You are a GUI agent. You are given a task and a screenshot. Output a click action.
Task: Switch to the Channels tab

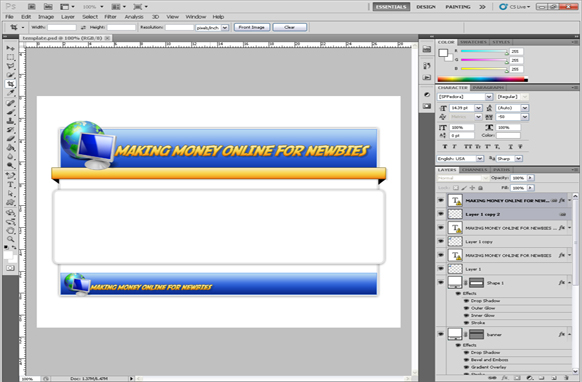coord(475,170)
